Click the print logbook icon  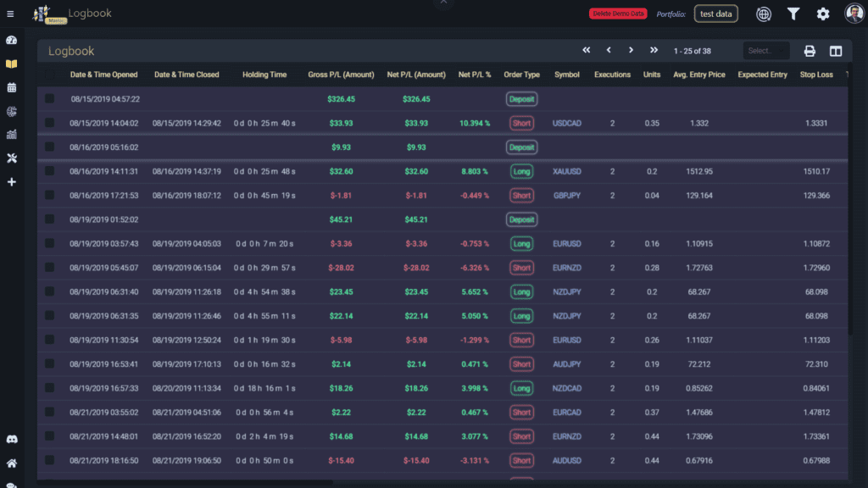(x=810, y=51)
